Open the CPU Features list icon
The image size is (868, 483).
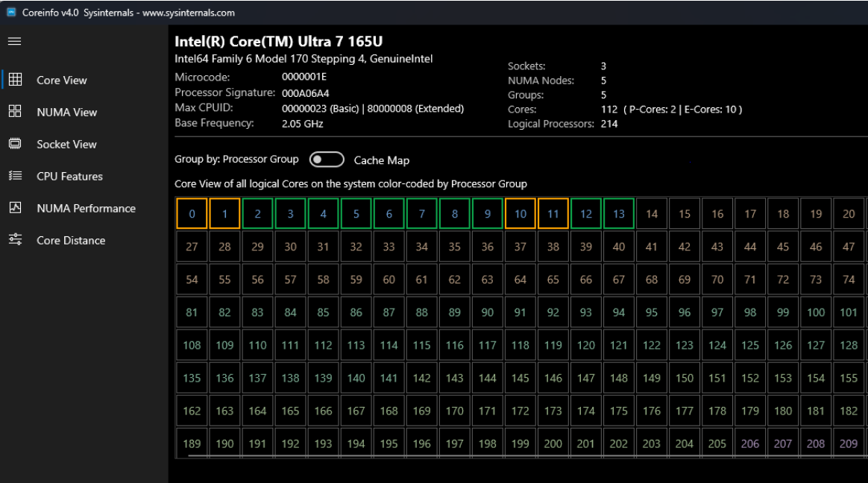pos(15,176)
